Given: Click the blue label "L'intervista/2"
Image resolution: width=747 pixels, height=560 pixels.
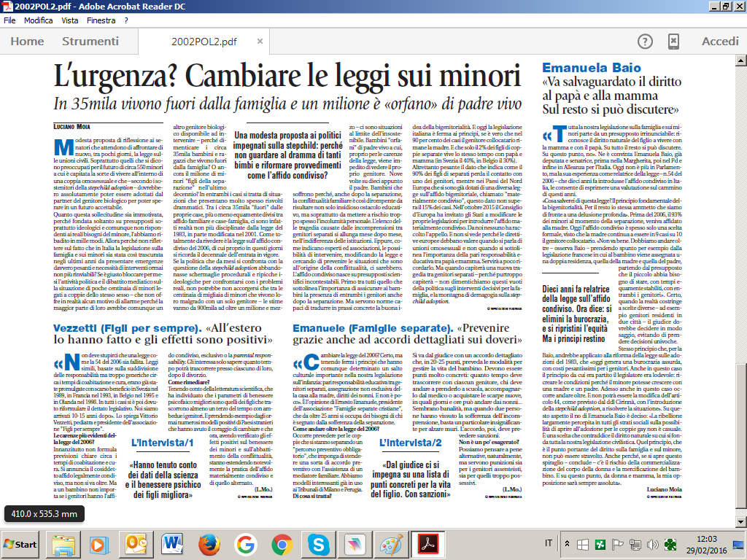Looking at the screenshot, I should [411, 443].
